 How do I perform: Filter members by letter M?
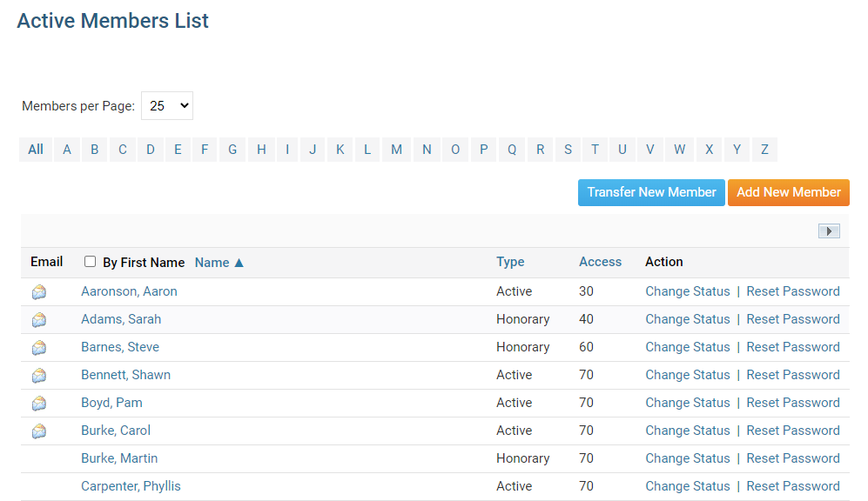pos(396,150)
